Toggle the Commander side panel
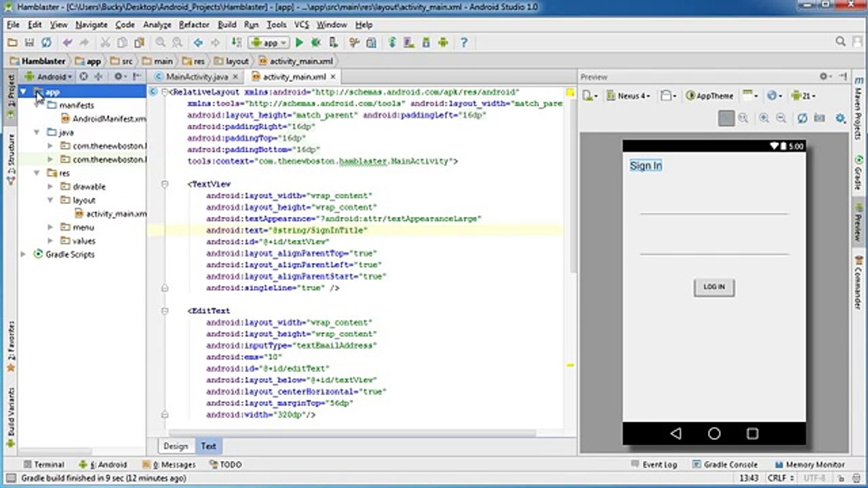868x488 pixels. click(859, 283)
